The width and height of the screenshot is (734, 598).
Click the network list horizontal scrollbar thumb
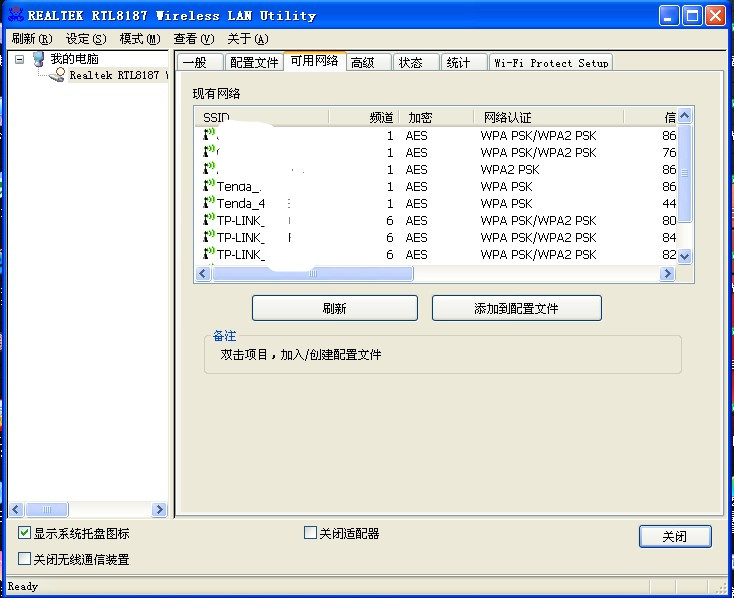click(x=313, y=273)
